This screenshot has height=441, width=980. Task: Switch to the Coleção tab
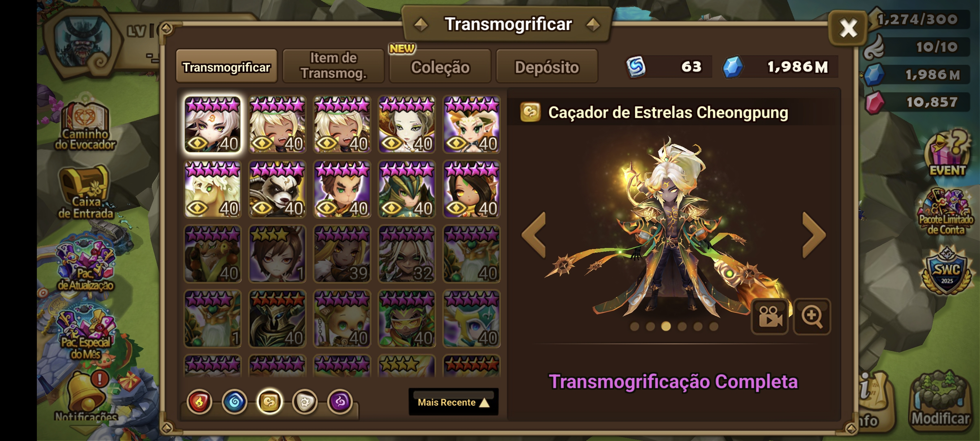click(440, 67)
